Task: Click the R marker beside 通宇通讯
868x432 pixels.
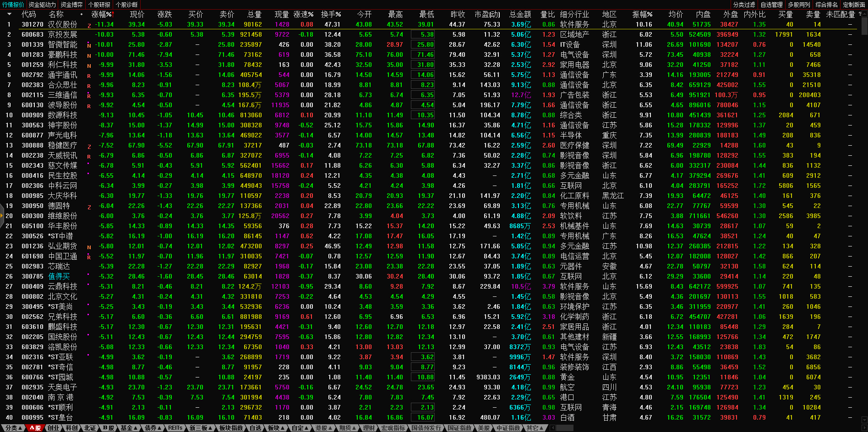Action: (89, 76)
